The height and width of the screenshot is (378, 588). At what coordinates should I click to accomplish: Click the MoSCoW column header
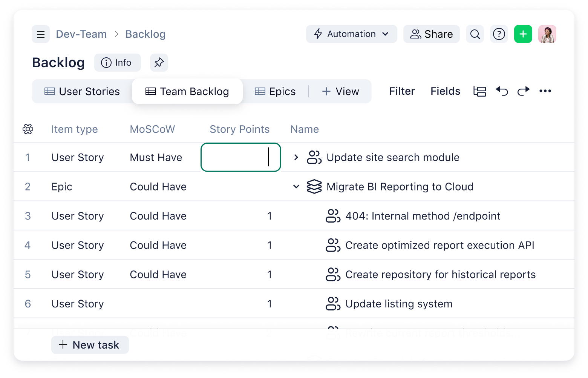[x=152, y=129]
